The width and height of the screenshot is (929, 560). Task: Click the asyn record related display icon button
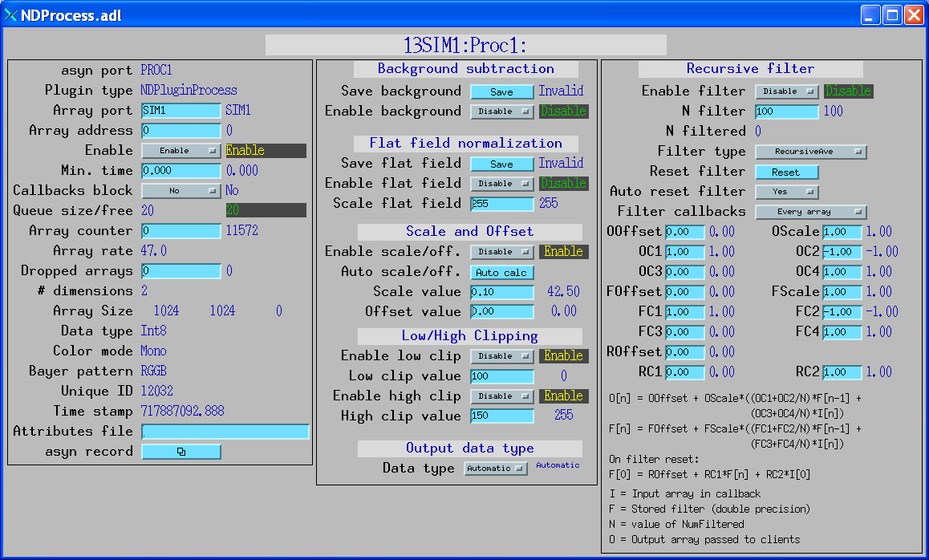(181, 452)
